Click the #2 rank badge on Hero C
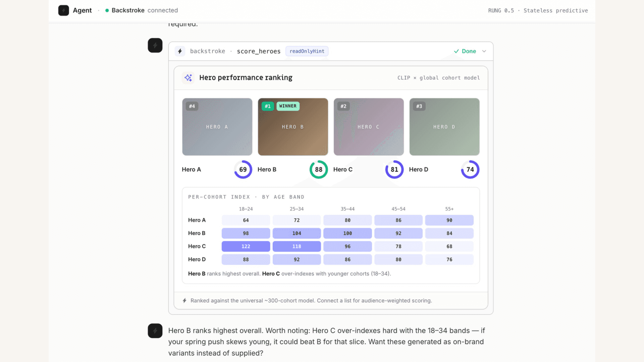This screenshot has width=644, height=362. coord(343,106)
